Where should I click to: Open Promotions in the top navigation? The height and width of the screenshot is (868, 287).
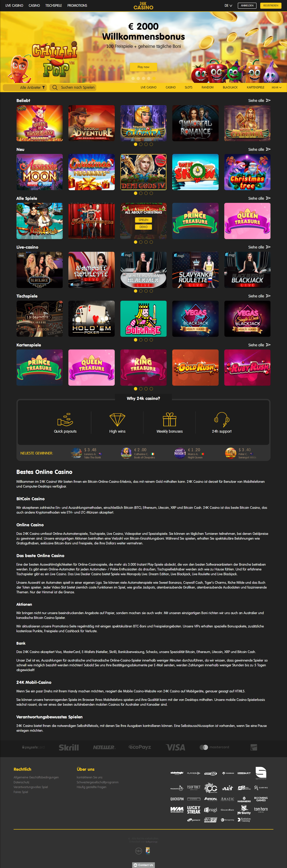coord(77,5)
